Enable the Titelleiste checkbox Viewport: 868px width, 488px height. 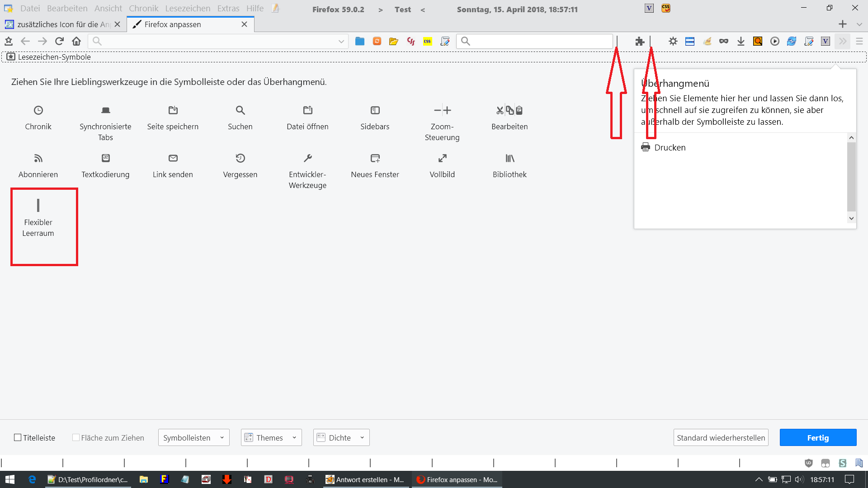tap(18, 437)
